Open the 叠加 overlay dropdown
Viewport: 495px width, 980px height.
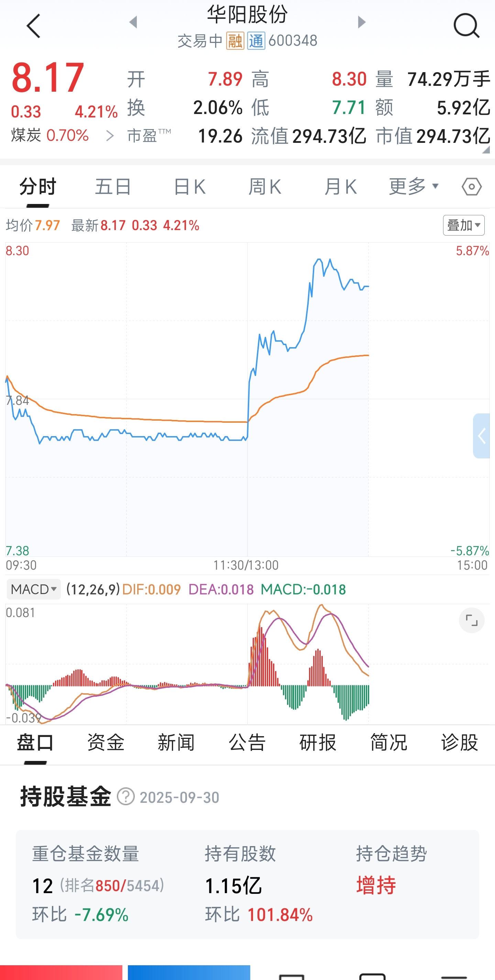[463, 225]
